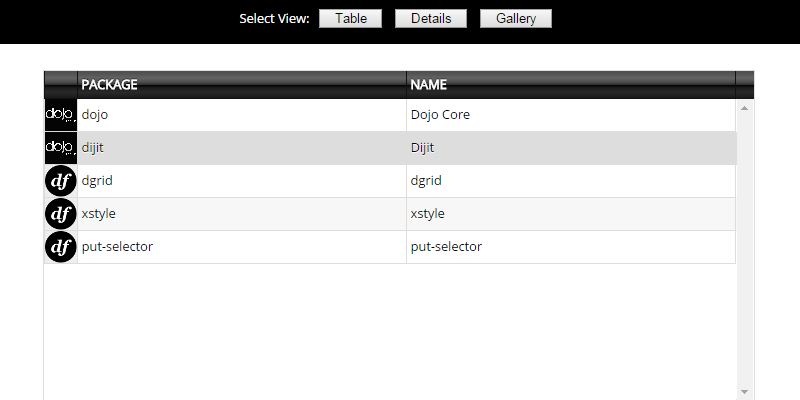Image resolution: width=800 pixels, height=400 pixels.
Task: Switch to Gallery view
Action: 516,19
